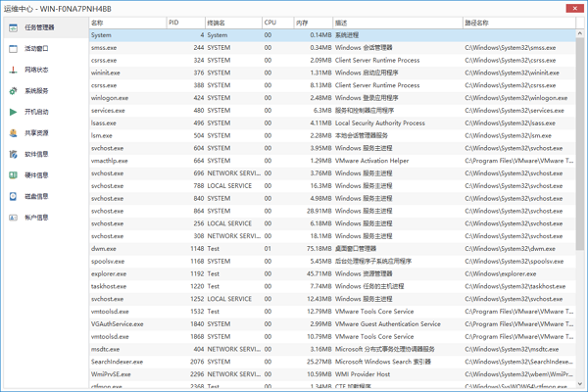Open the 硬件信息 hardware info icon
This screenshot has width=588, height=392.
click(13, 175)
